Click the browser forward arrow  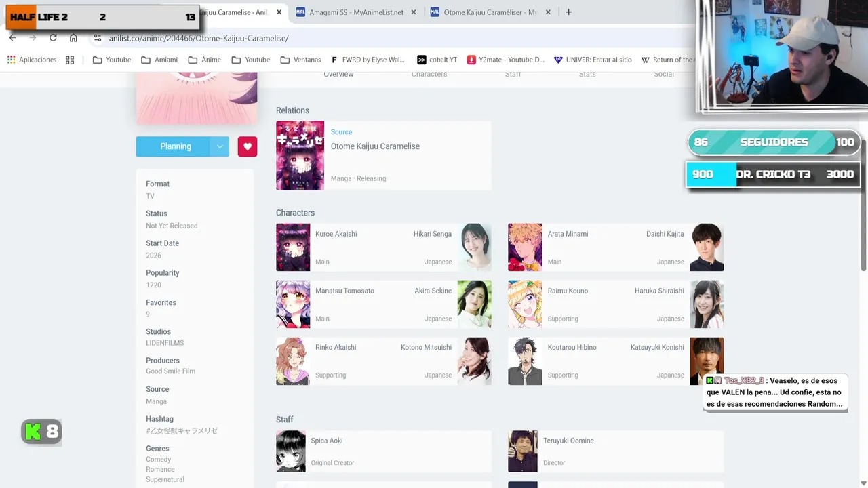(x=33, y=38)
